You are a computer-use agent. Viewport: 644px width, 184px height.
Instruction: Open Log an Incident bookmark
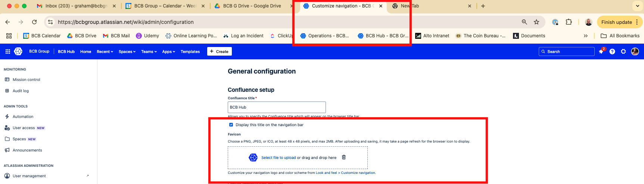coord(243,36)
